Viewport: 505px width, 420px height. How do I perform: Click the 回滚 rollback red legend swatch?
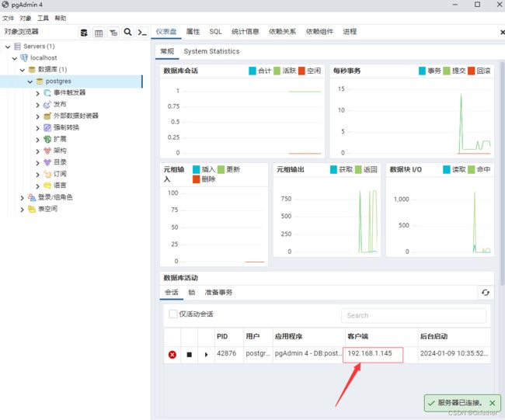point(471,71)
